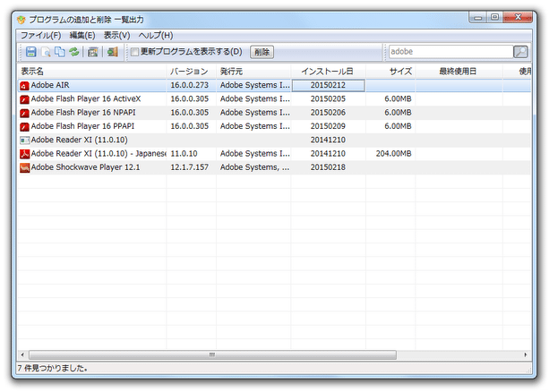Open the ファイル(F) menu

click(40, 35)
